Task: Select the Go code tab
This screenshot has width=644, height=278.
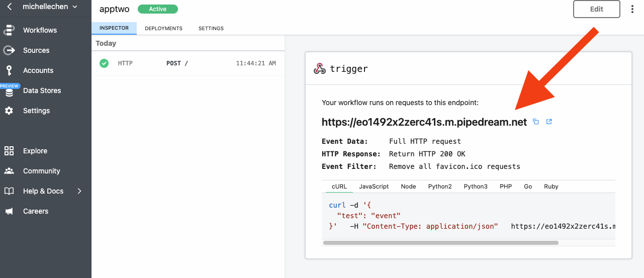Action: [528, 187]
